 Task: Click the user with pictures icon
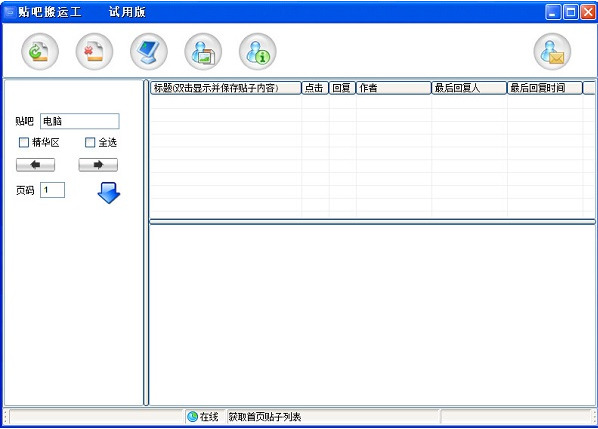[x=203, y=51]
